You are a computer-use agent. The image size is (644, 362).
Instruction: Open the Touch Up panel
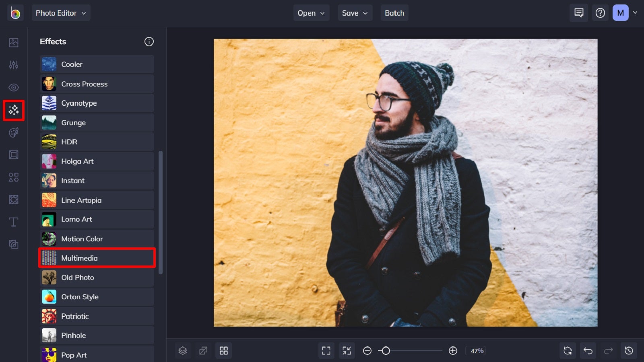coord(14,87)
